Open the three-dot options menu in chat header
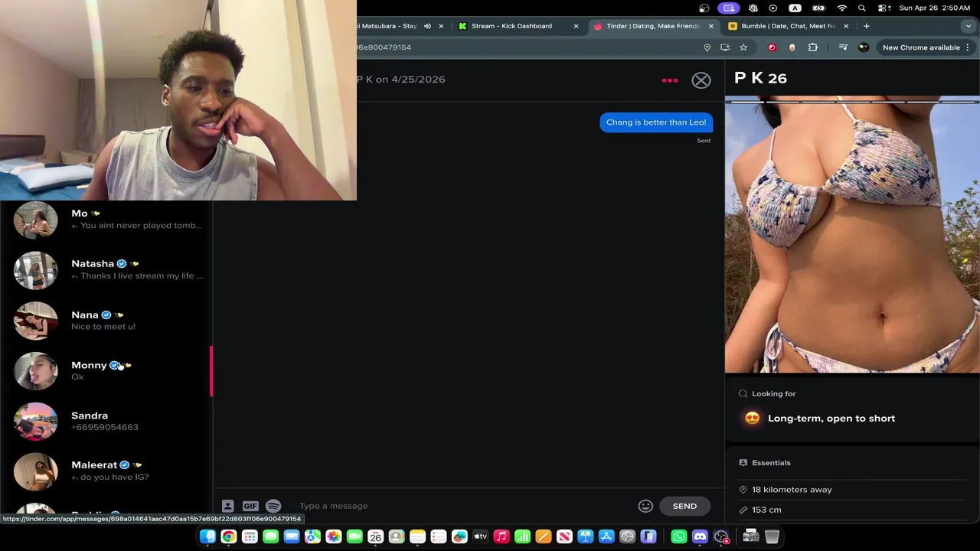This screenshot has height=551, width=980. tap(670, 80)
